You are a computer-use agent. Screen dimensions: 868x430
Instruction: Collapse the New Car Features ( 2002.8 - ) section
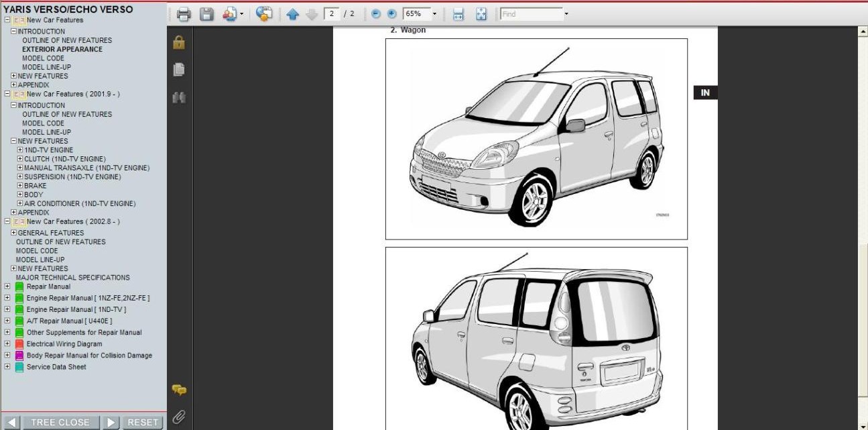coord(7,221)
